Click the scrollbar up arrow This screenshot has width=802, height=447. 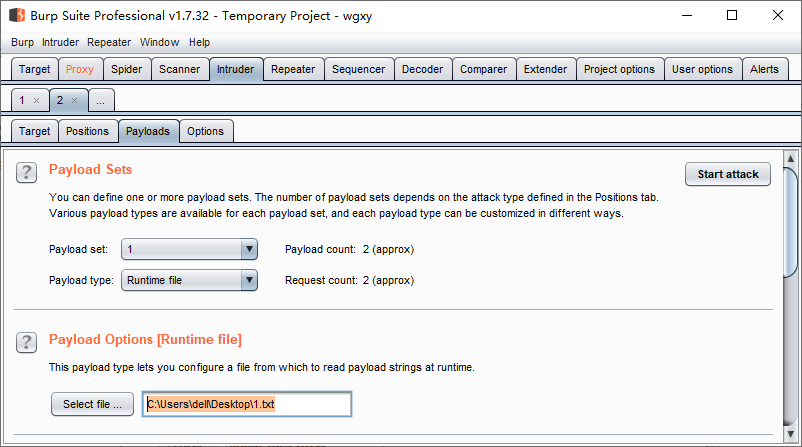(791, 159)
